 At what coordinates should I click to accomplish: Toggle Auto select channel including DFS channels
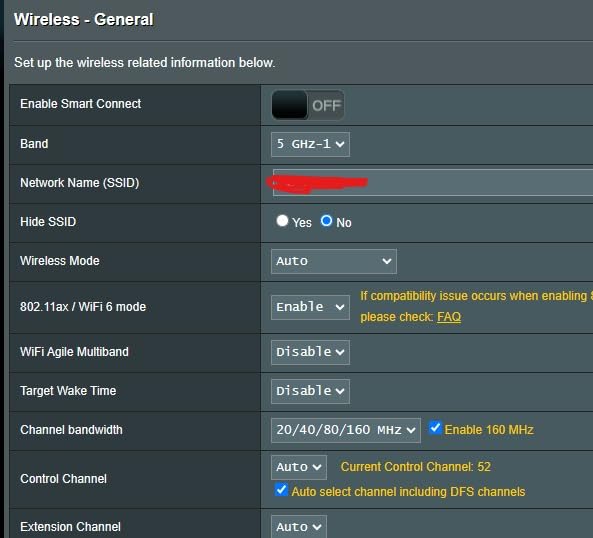pyautogui.click(x=281, y=490)
